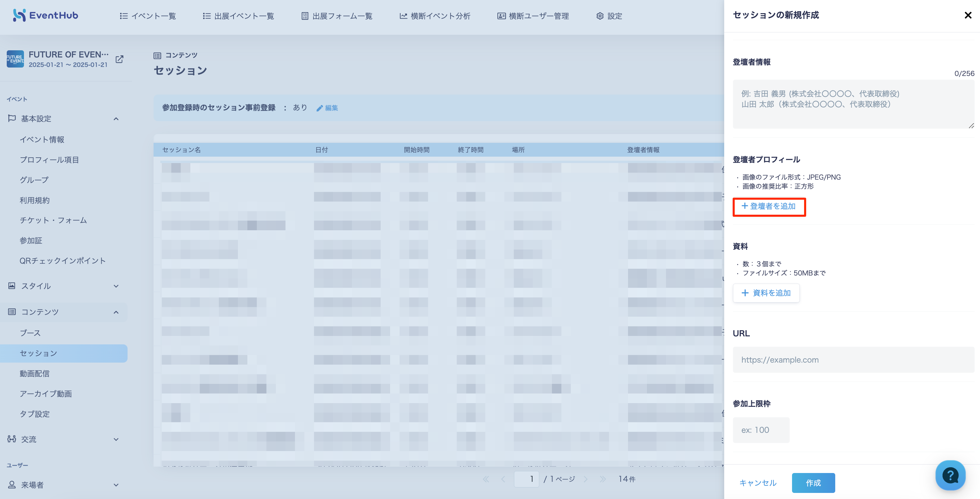The width and height of the screenshot is (980, 499).
Task: Go to next page with right arrow
Action: 586,479
